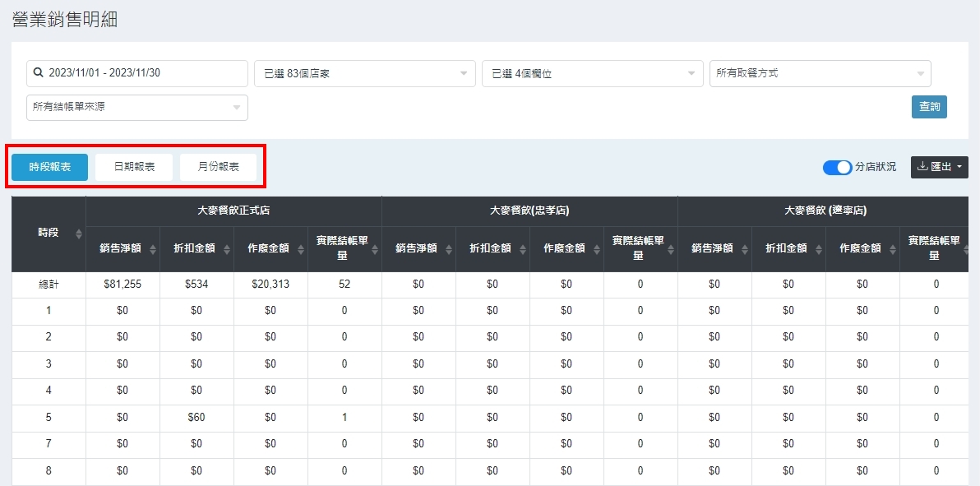Image resolution: width=980 pixels, height=486 pixels.
Task: Expand the 已選 4個欄位 dropdown
Action: coord(592,73)
